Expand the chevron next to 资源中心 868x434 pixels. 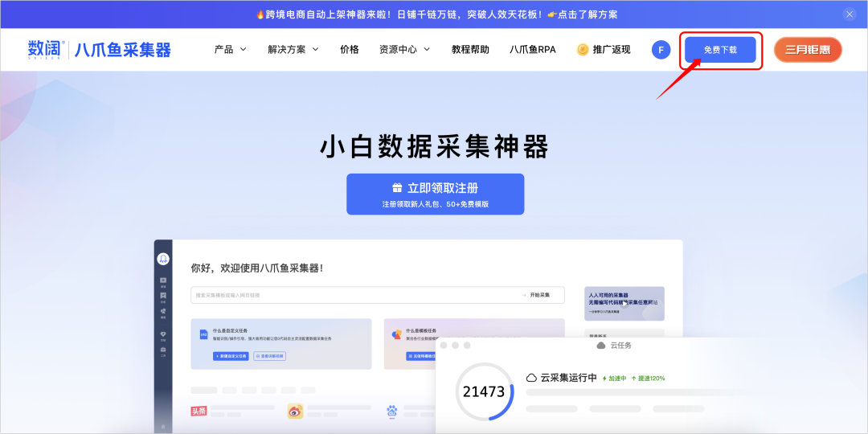click(x=427, y=49)
